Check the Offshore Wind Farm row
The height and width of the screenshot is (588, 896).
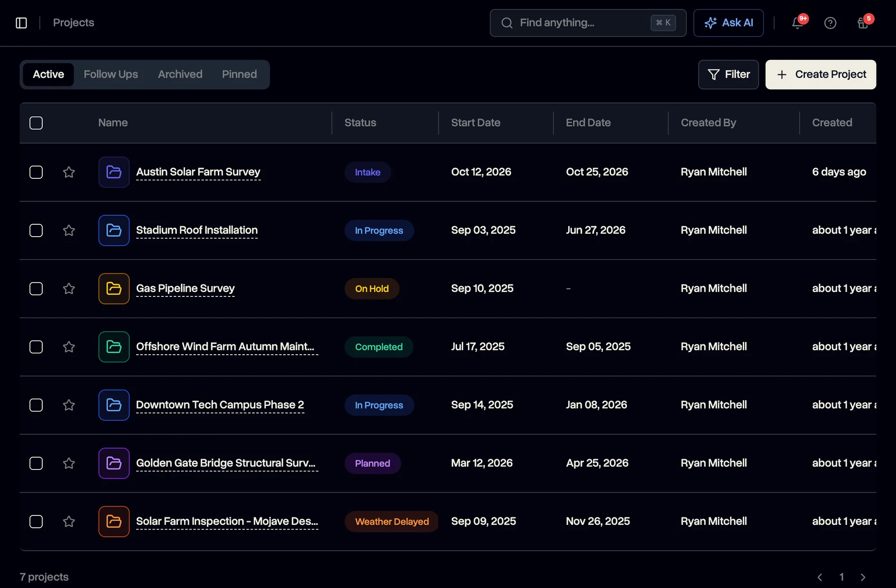click(x=36, y=347)
